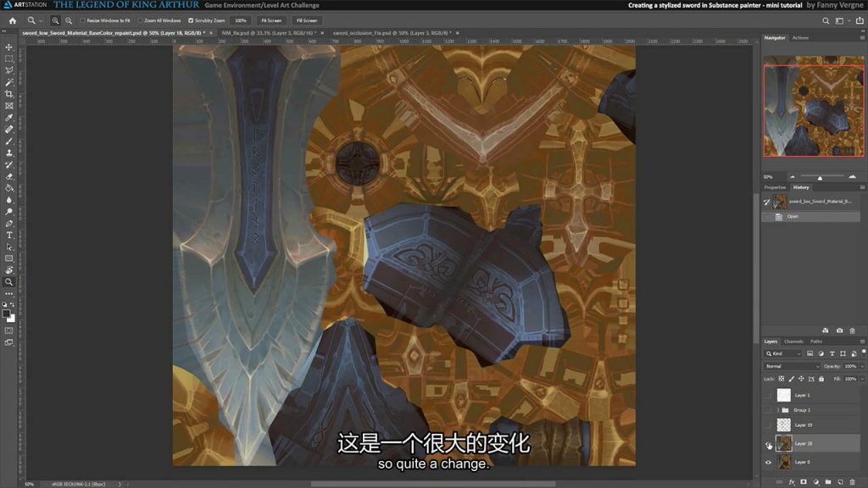Viewport: 868px width, 488px height.
Task: Select the Horizontal Type tool
Action: (x=8, y=236)
